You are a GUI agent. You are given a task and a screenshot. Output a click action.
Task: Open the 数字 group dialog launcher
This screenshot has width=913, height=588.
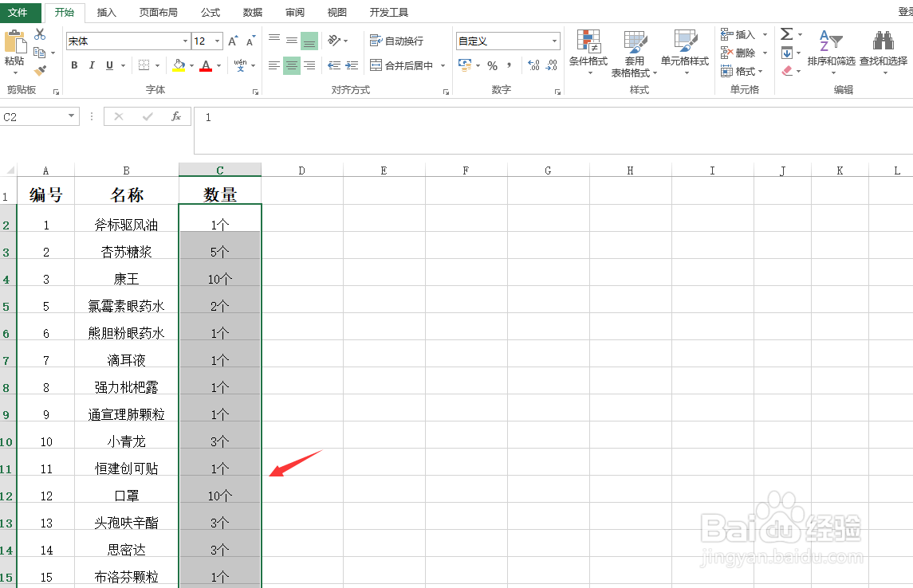(x=557, y=92)
